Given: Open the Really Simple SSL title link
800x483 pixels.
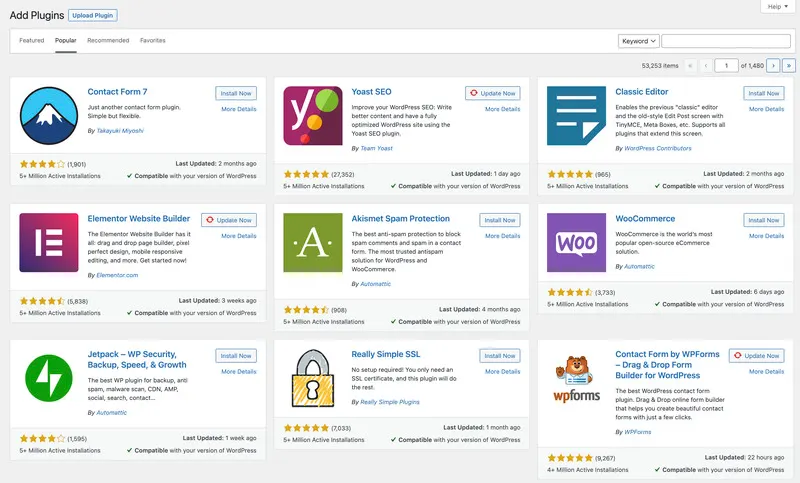Looking at the screenshot, I should tap(386, 354).
